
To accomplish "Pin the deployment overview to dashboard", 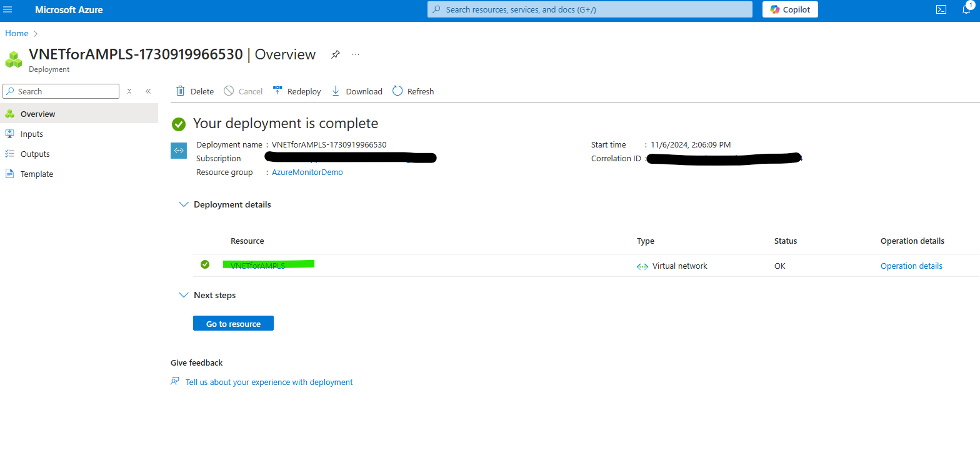I will [x=336, y=54].
